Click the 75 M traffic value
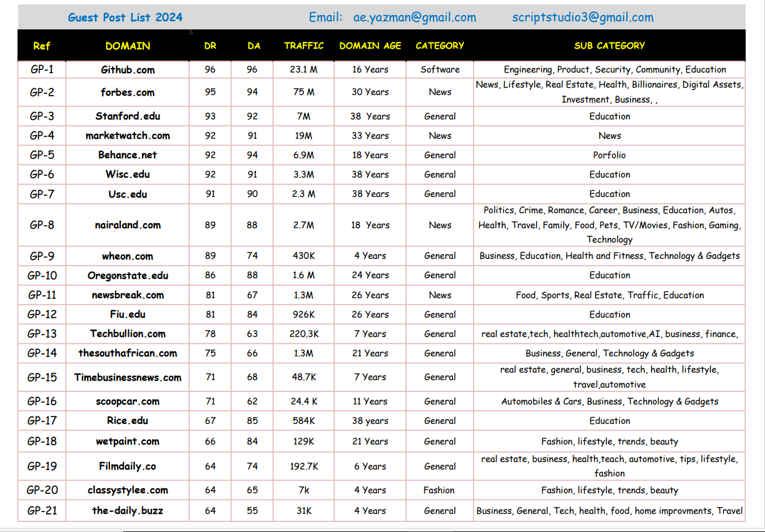765x532 pixels. click(304, 92)
